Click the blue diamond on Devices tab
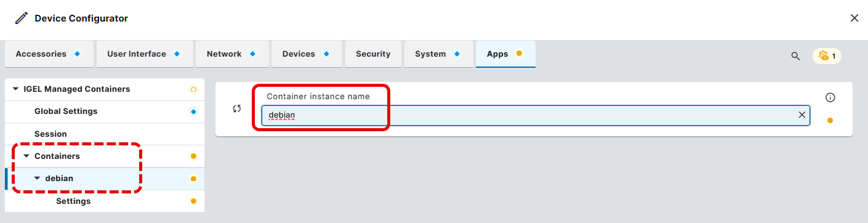This screenshot has height=223, width=868. pyautogui.click(x=326, y=54)
